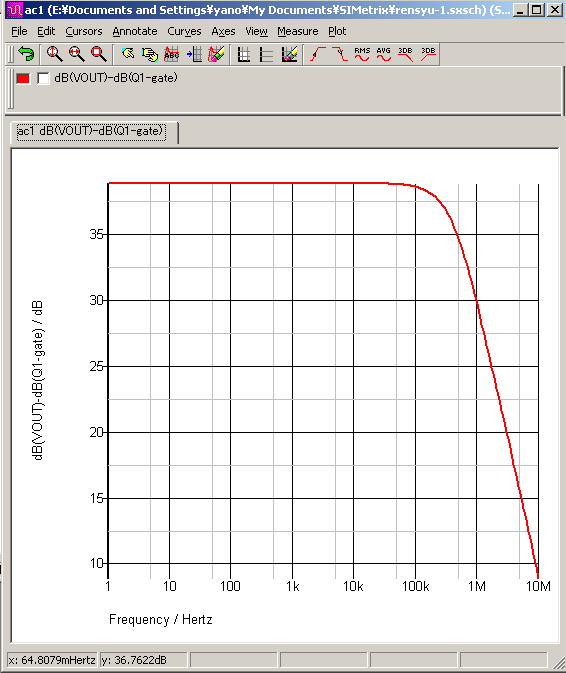Viewport: 566px width, 673px height.
Task: Open the Measure menu
Action: pyautogui.click(x=298, y=31)
